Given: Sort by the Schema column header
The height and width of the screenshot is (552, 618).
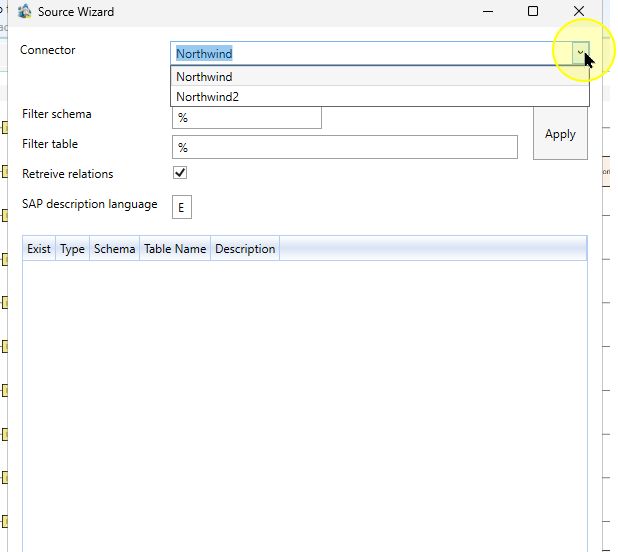Looking at the screenshot, I should (114, 249).
